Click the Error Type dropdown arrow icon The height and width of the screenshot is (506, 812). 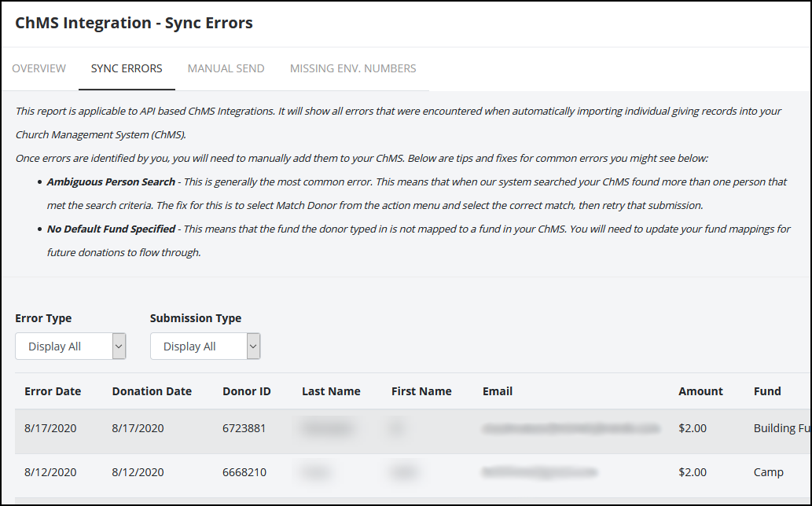[119, 346]
